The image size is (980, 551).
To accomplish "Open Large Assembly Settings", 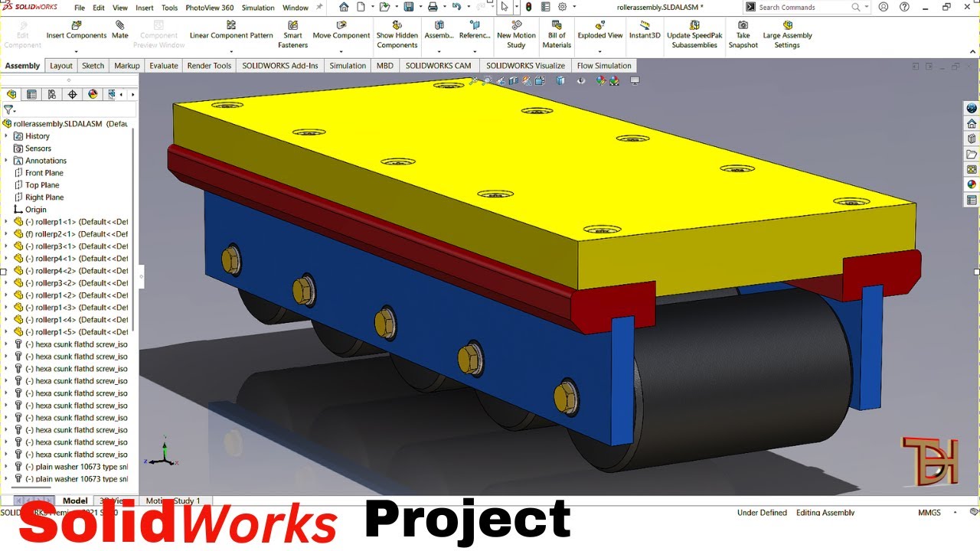I will (787, 35).
